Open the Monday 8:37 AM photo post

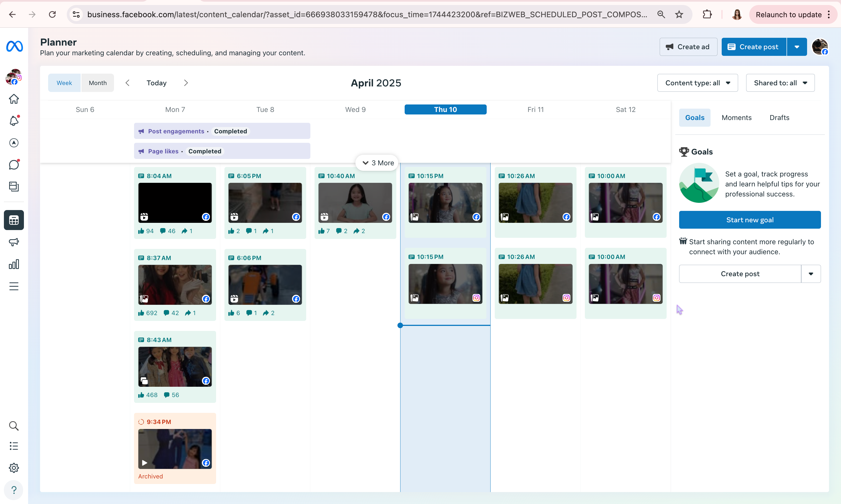pyautogui.click(x=175, y=285)
